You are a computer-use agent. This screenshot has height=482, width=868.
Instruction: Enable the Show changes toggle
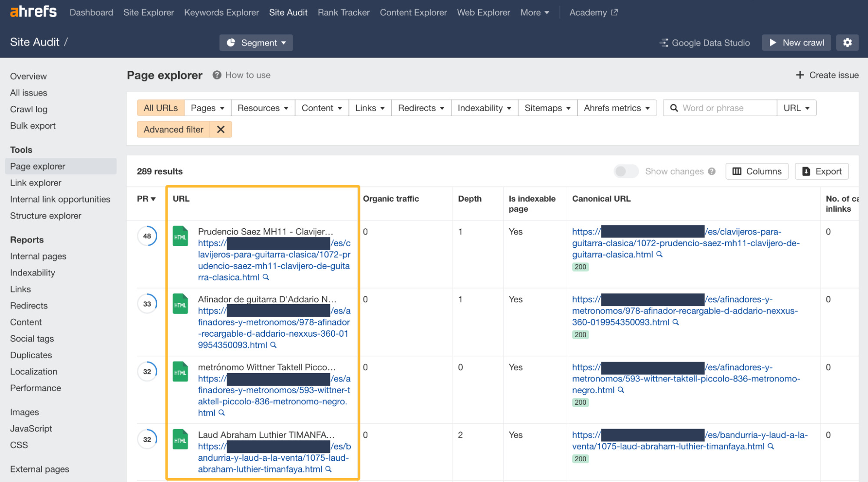click(x=625, y=171)
